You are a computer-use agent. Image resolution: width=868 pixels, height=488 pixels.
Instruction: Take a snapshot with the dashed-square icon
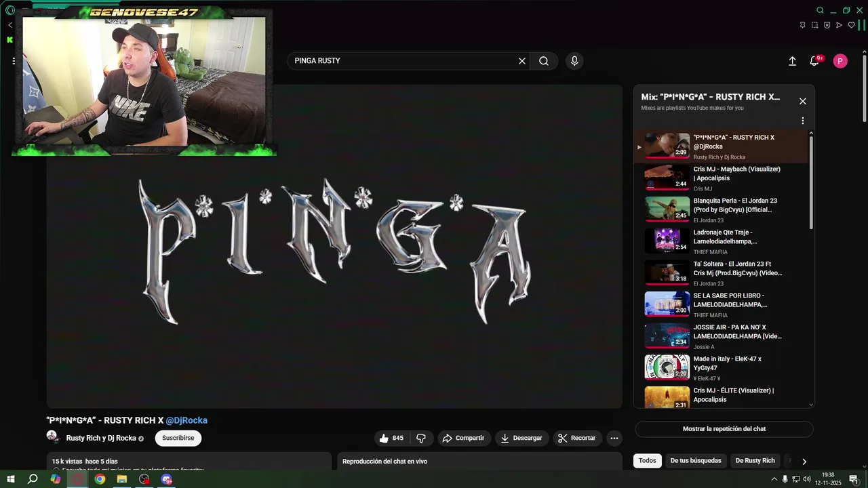click(815, 25)
